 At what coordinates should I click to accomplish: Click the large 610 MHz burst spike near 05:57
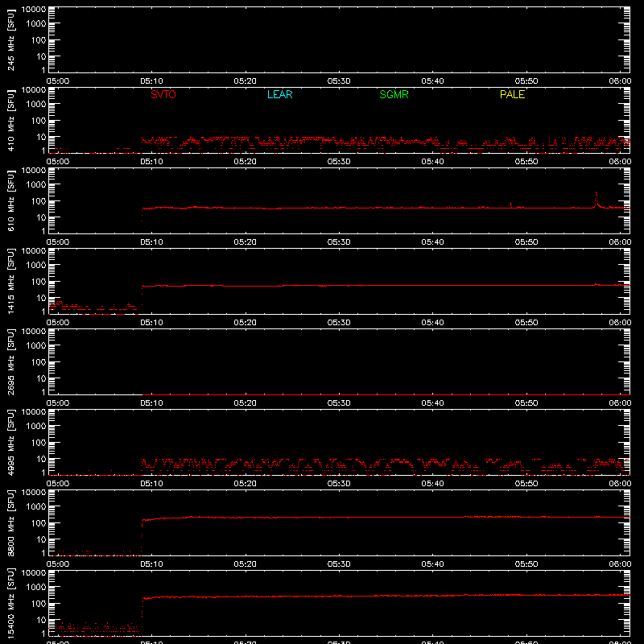(596, 199)
